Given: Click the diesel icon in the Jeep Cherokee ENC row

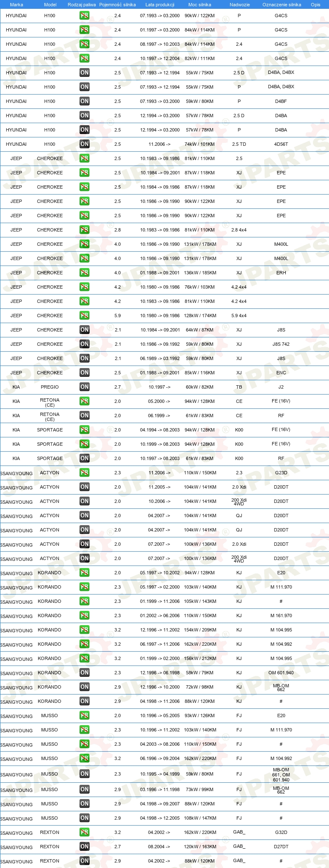Looking at the screenshot, I should (85, 373).
